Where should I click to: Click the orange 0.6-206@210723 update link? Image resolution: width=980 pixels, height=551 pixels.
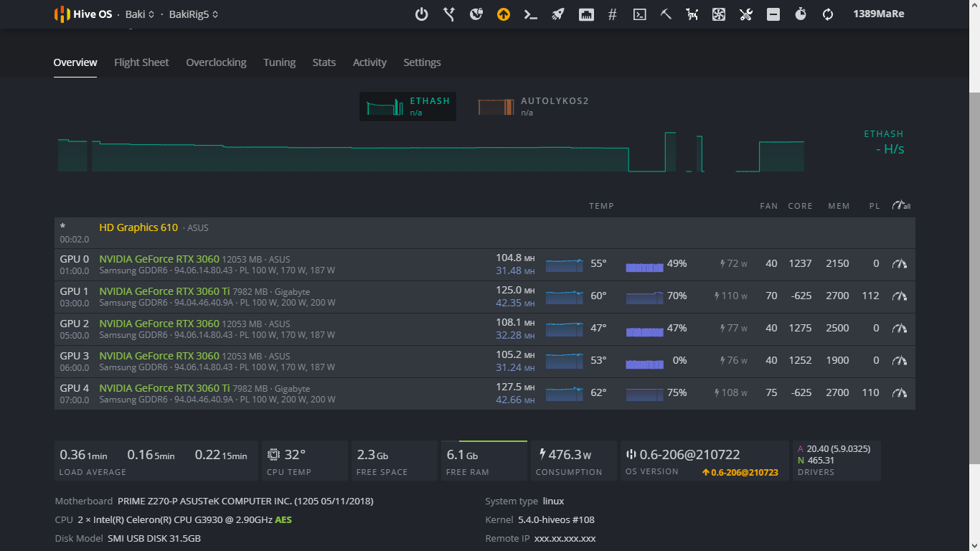(x=740, y=473)
